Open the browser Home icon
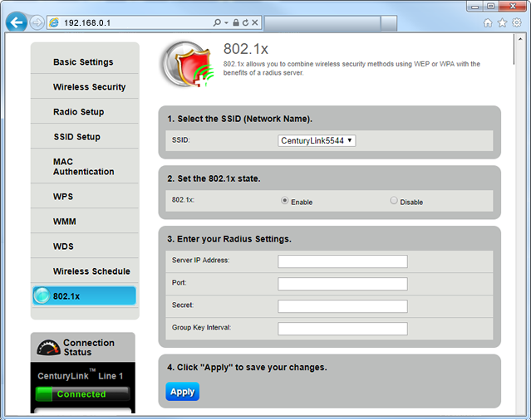 coord(488,22)
